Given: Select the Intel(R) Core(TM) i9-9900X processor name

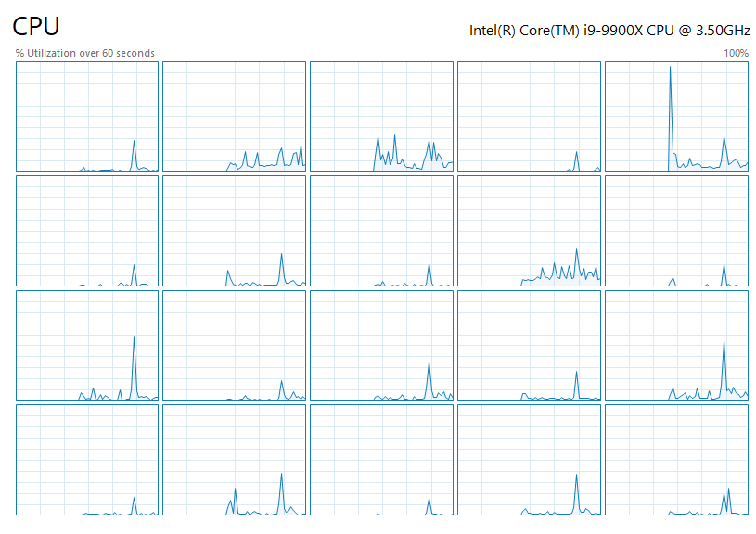Looking at the screenshot, I should pyautogui.click(x=609, y=31).
